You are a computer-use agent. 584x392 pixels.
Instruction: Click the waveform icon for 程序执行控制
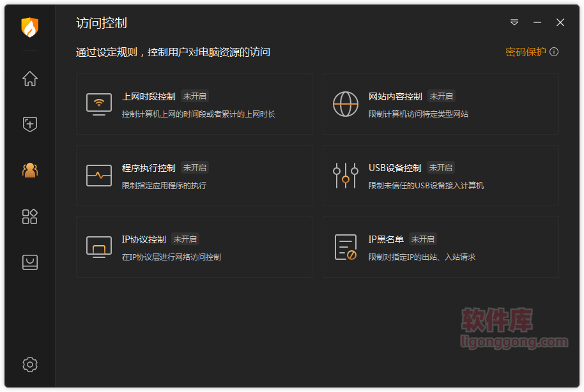(x=98, y=176)
